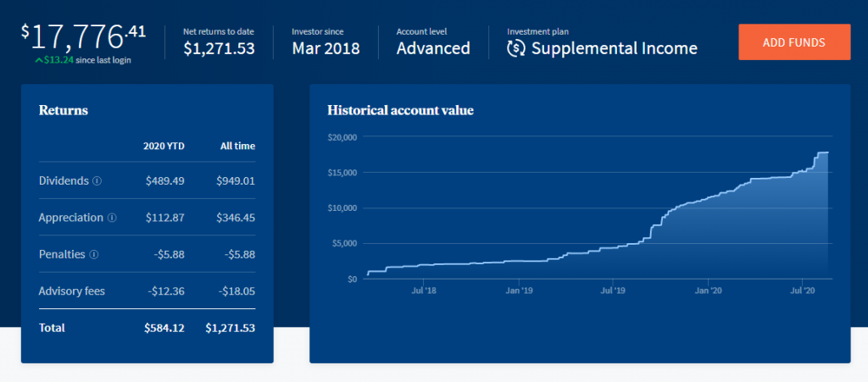Click the Historical account value heading
This screenshot has width=868, height=382.
tap(400, 110)
